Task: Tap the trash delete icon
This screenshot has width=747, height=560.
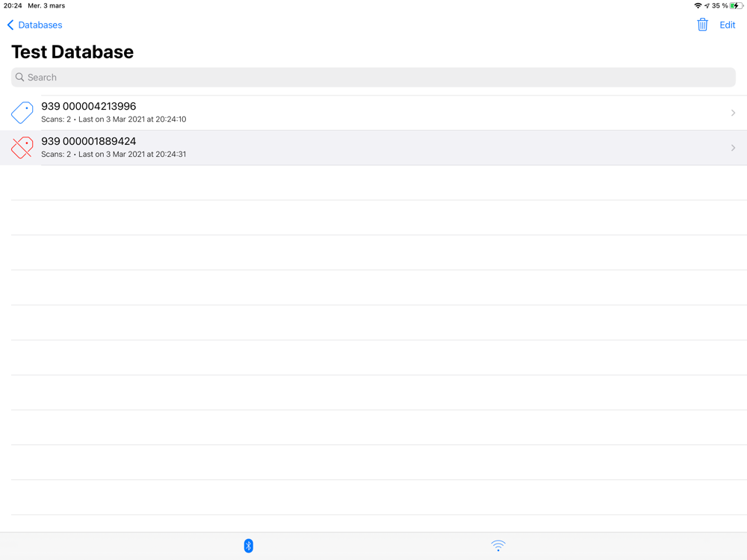Action: pos(702,25)
